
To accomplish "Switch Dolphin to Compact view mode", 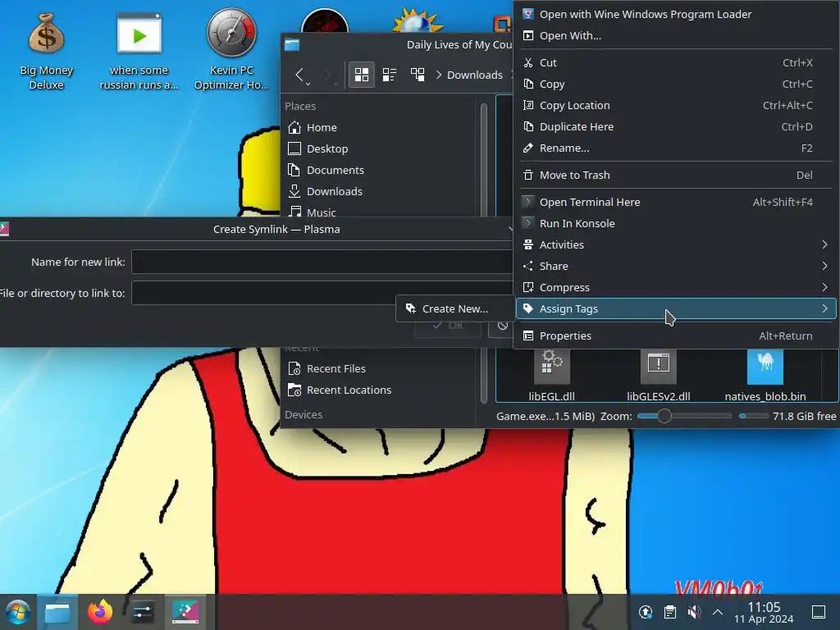I will pyautogui.click(x=390, y=75).
